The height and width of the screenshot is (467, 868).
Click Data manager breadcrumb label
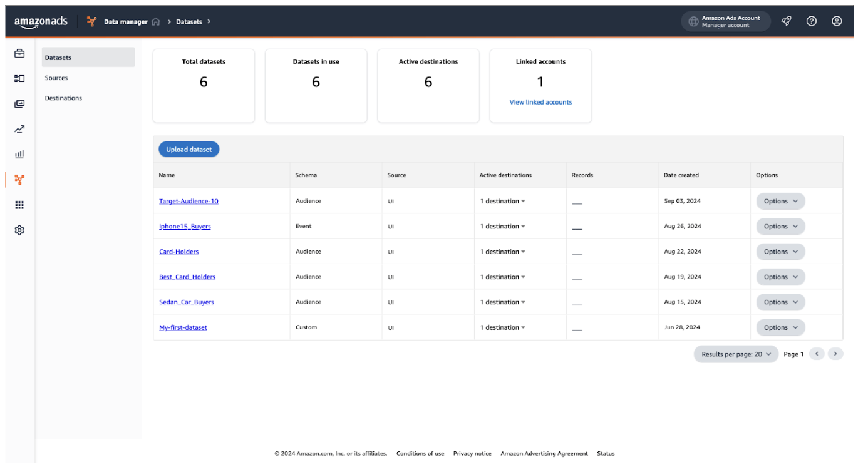click(x=126, y=22)
